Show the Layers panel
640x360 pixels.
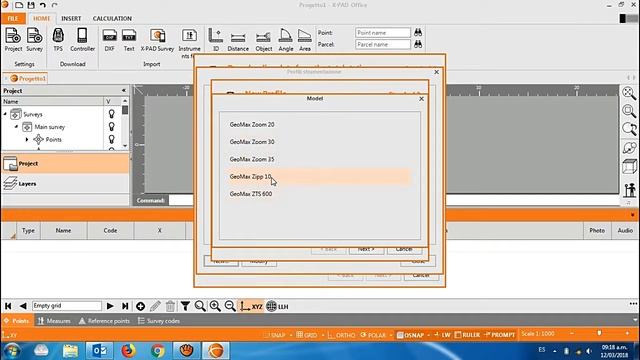[x=65, y=184]
